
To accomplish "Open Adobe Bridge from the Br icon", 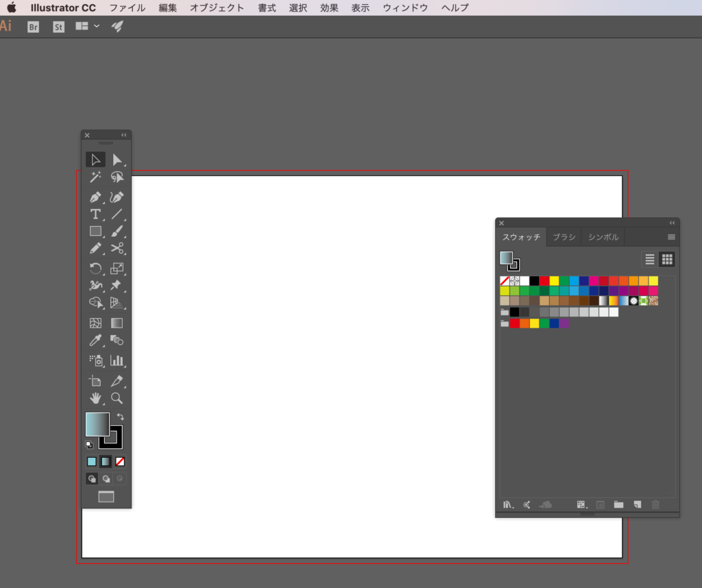I will coord(33,27).
